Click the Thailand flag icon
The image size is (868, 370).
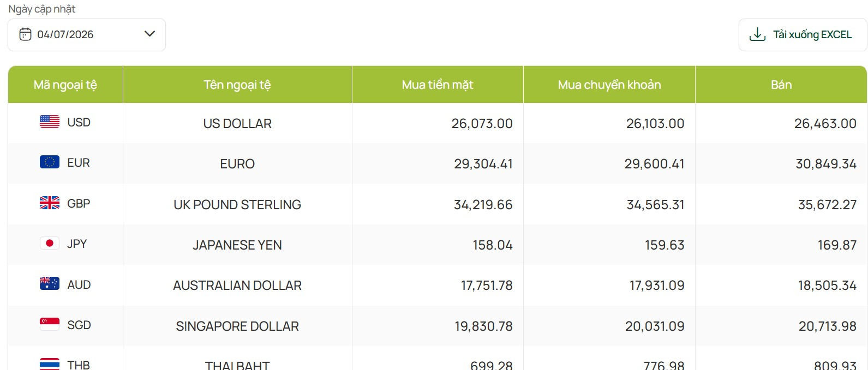(50, 364)
